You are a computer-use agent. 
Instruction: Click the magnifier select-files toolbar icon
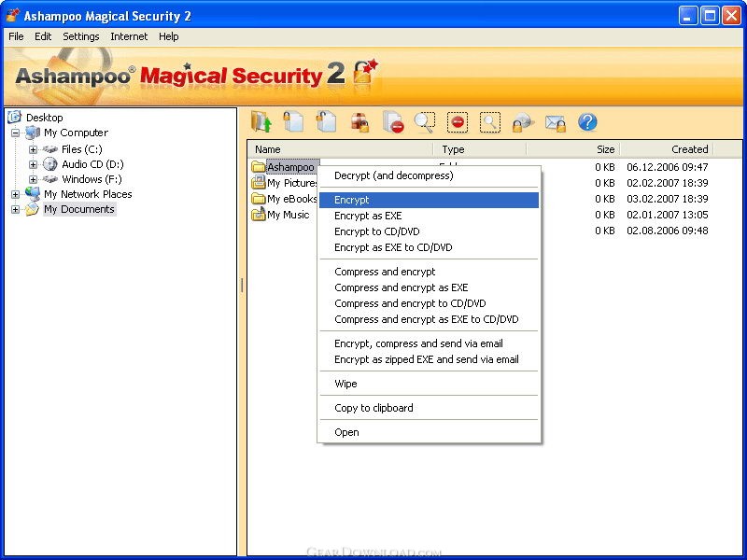tap(425, 122)
